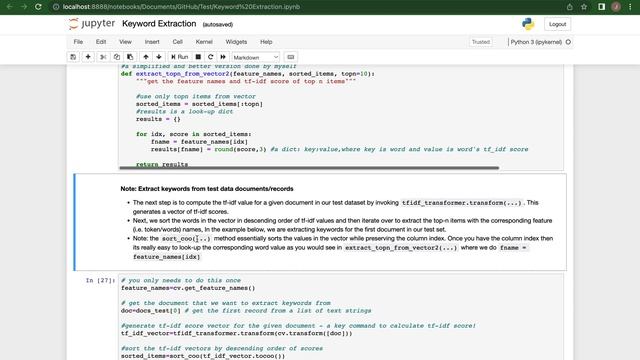The width and height of the screenshot is (640, 360).
Task: Click the (autosaved) status text
Action: 218,24
